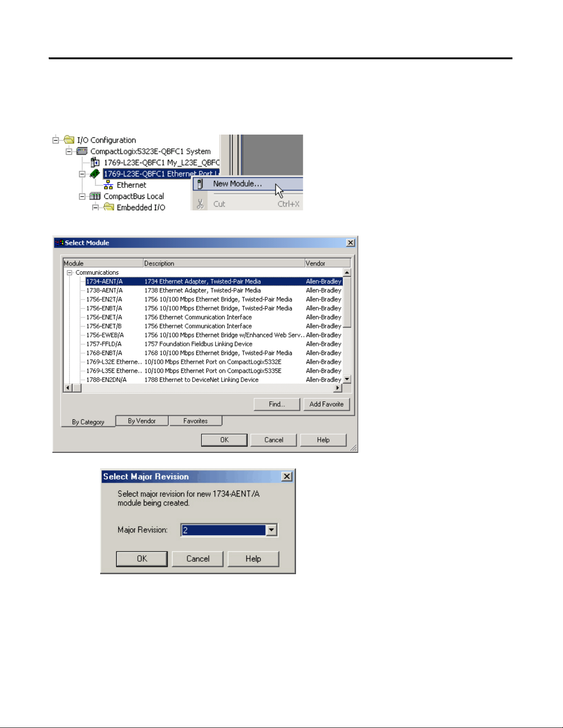
Task: Select the 1756-EN2T/A module row
Action: [214, 299]
